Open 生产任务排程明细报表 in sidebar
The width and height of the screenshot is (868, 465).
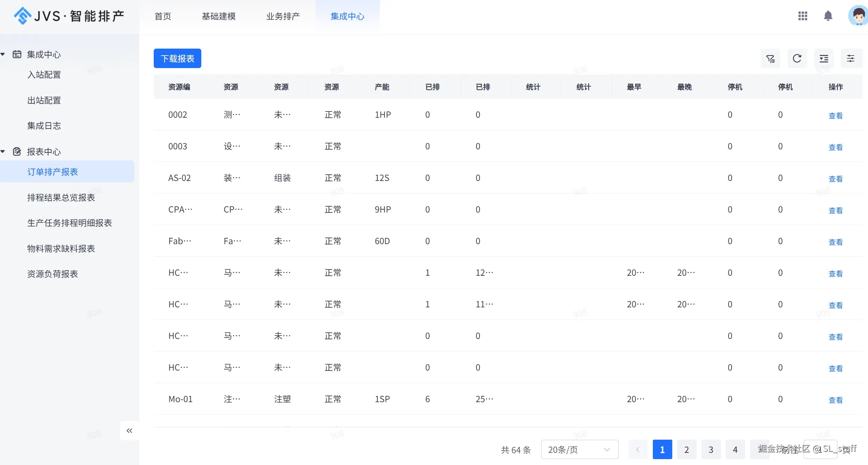[69, 223]
